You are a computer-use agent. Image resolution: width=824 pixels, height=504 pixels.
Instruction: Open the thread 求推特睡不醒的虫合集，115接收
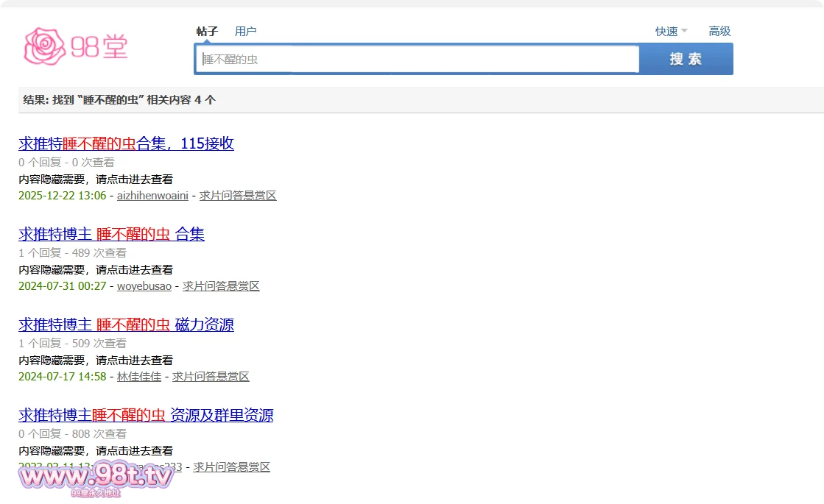[x=125, y=143]
